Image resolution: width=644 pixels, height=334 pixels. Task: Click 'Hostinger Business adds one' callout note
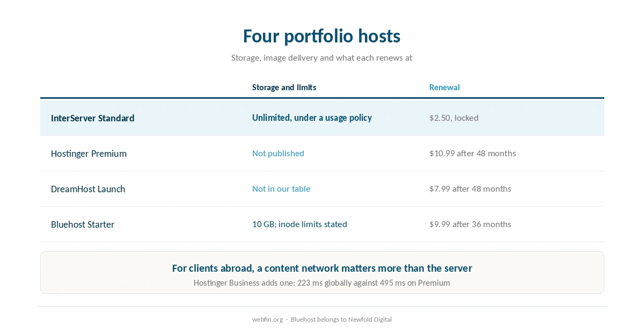point(322,283)
